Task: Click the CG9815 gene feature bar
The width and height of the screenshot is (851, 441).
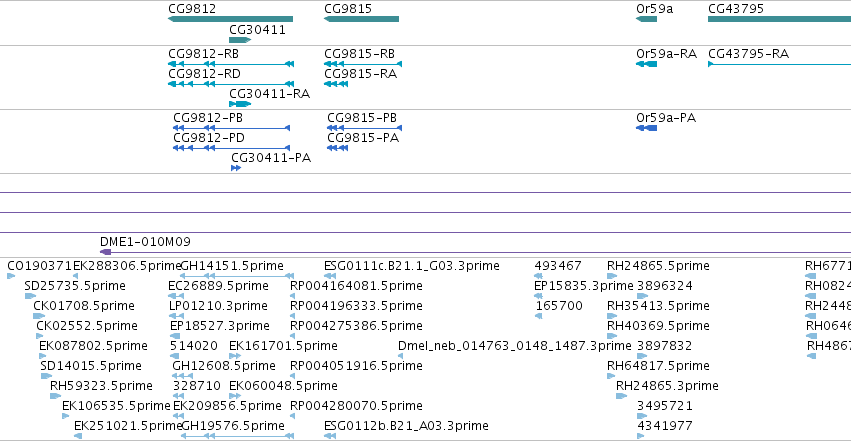Action: pos(361,19)
